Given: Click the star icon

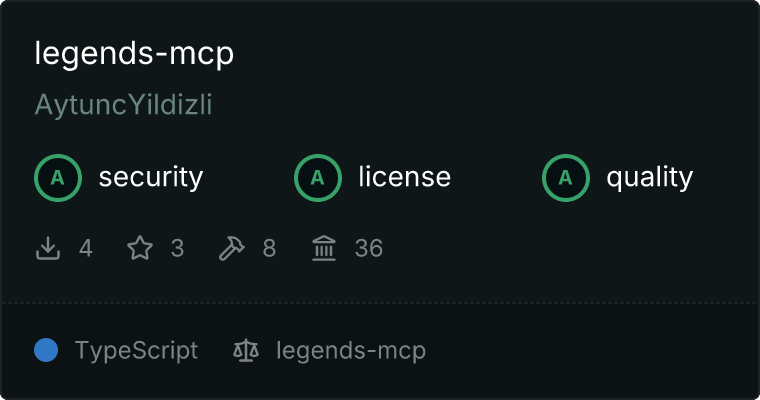Looking at the screenshot, I should pos(140,248).
